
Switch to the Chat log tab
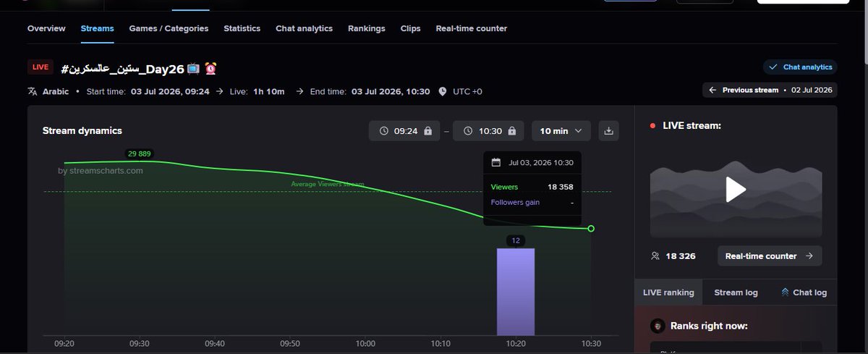(804, 292)
